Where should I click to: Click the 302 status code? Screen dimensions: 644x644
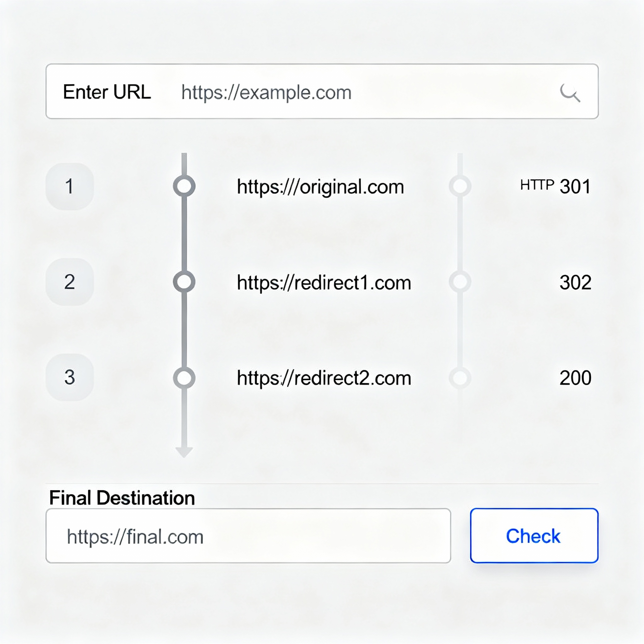(575, 282)
